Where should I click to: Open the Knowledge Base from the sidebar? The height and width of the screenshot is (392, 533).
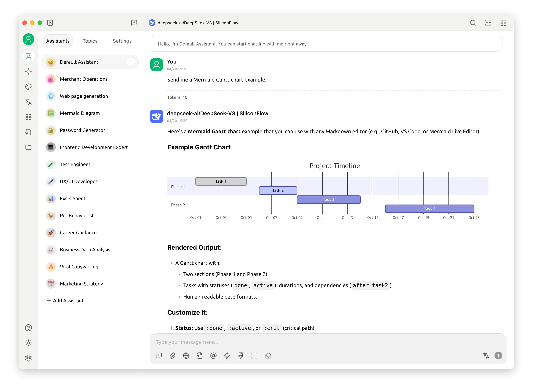[x=28, y=132]
